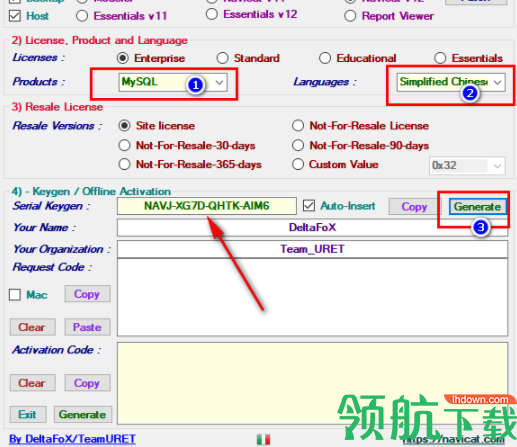The image size is (517, 447).
Task: Toggle the Host checkbox
Action: click(15, 16)
